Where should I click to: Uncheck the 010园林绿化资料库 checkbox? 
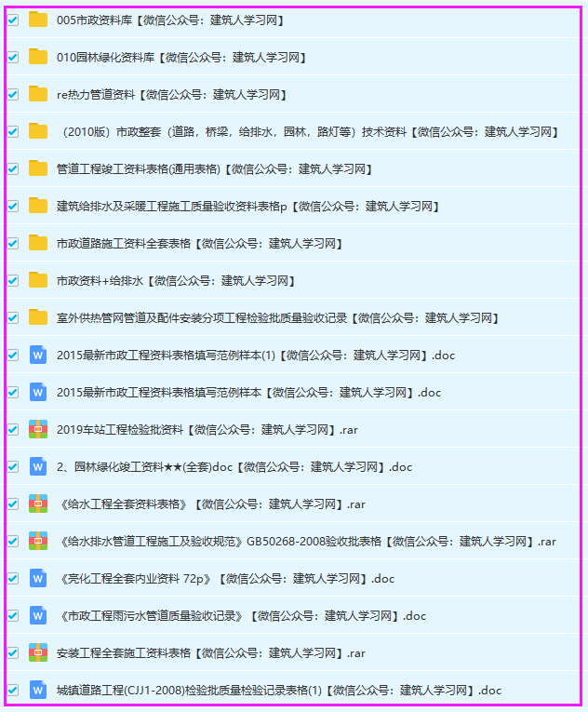(13, 57)
